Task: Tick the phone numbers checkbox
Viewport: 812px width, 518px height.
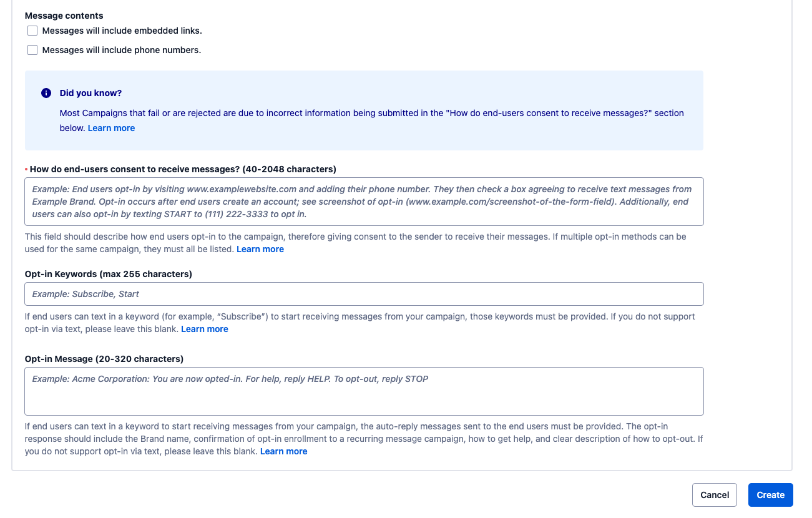Action: (x=32, y=50)
